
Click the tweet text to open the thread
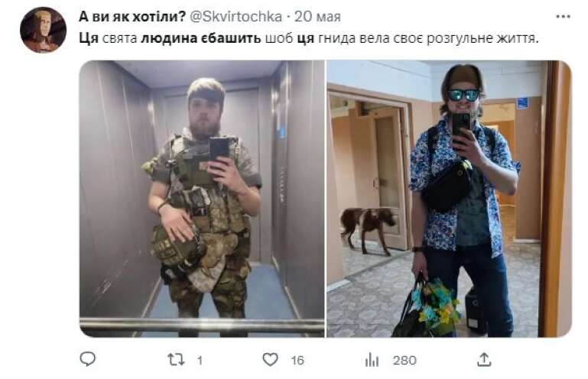point(309,39)
